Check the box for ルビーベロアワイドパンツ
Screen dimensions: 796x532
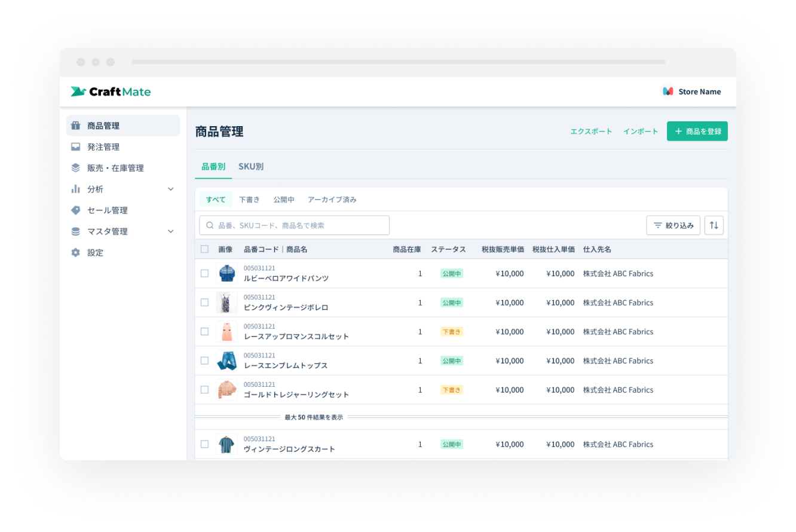(204, 273)
